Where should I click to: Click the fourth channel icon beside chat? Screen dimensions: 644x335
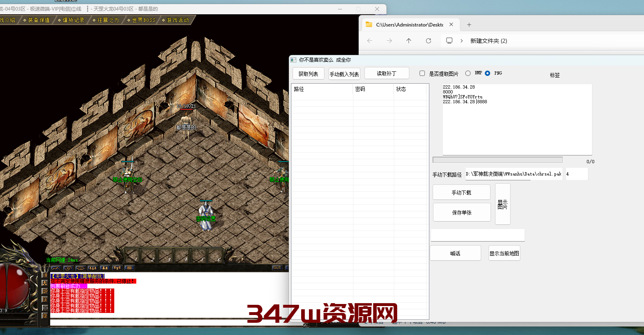click(x=45, y=300)
